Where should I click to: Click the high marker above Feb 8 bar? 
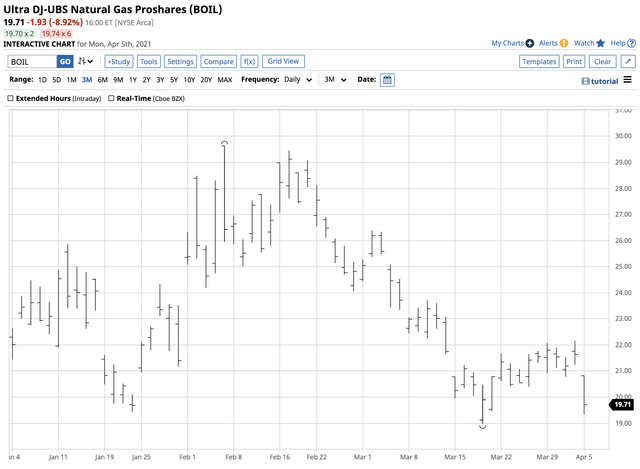pyautogui.click(x=224, y=143)
